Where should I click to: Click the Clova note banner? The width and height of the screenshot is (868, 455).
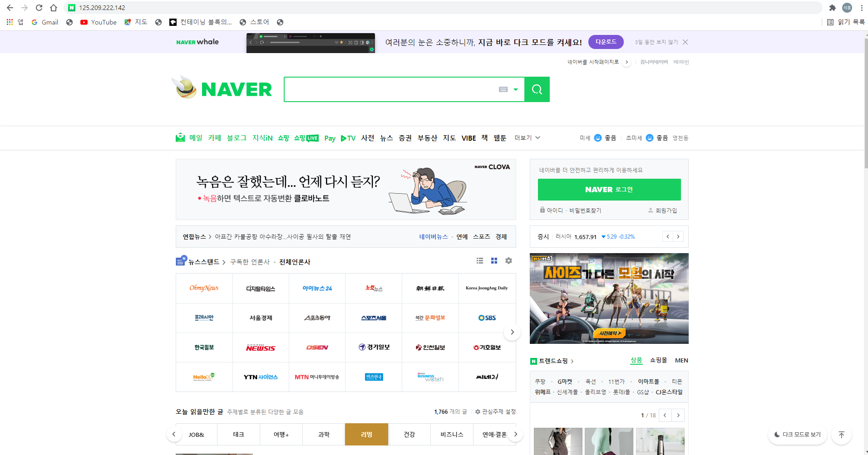(x=346, y=189)
